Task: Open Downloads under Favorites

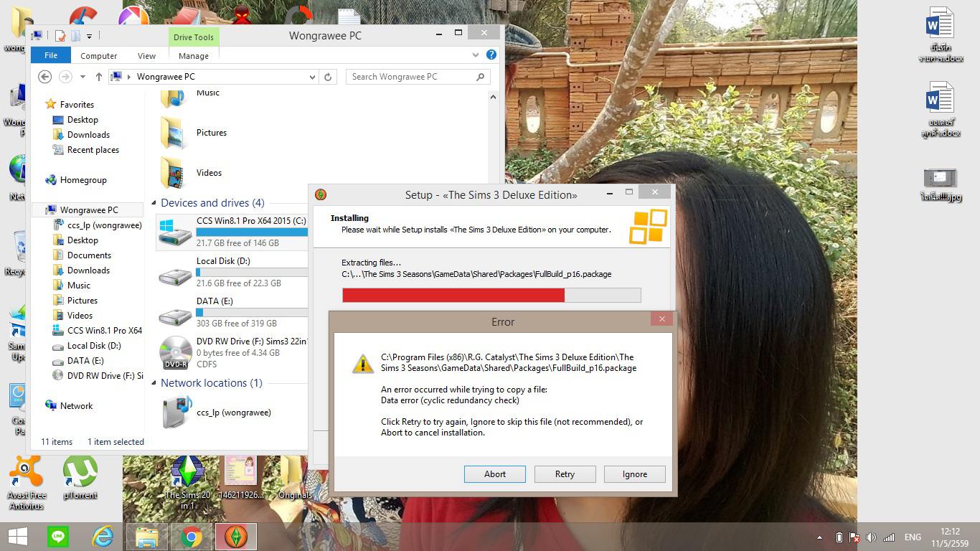Action: [88, 135]
